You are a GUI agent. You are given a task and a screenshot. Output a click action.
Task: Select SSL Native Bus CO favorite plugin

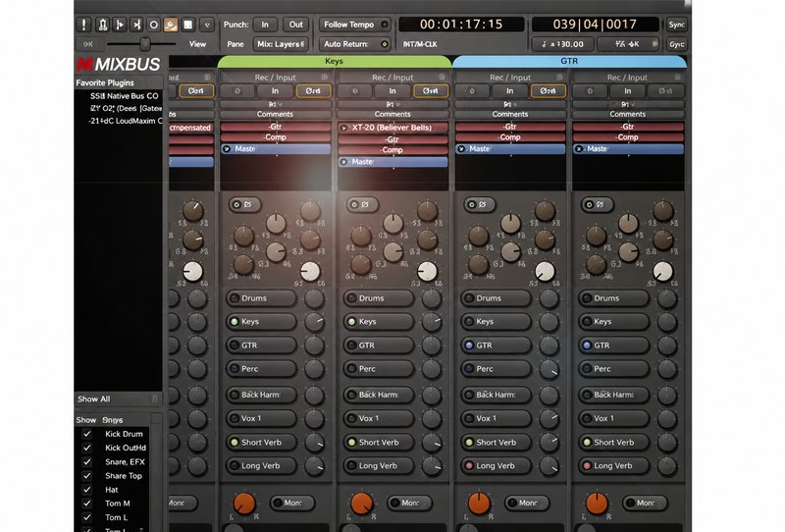coord(125,95)
